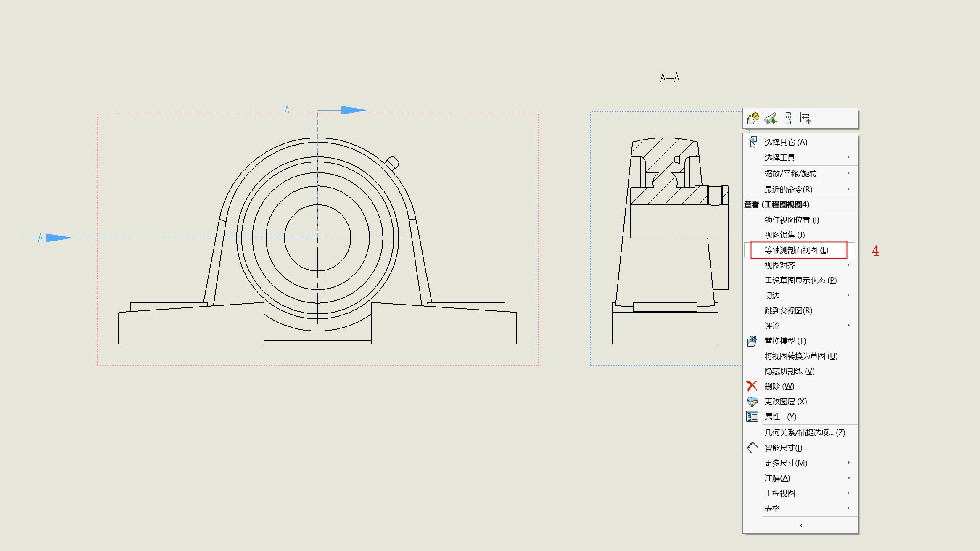Choose 等轴测剖面视图 (L) from the menu
Viewport: 980px width, 551px height.
pos(795,250)
